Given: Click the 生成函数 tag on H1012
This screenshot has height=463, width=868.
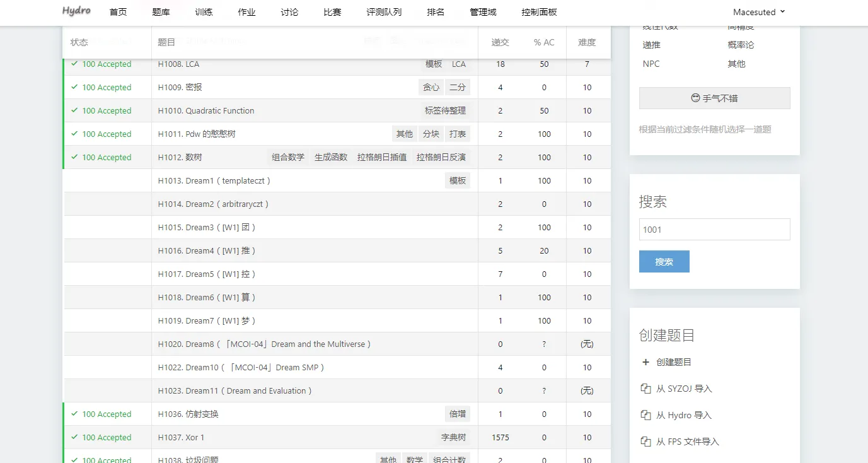Looking at the screenshot, I should pyautogui.click(x=331, y=157).
